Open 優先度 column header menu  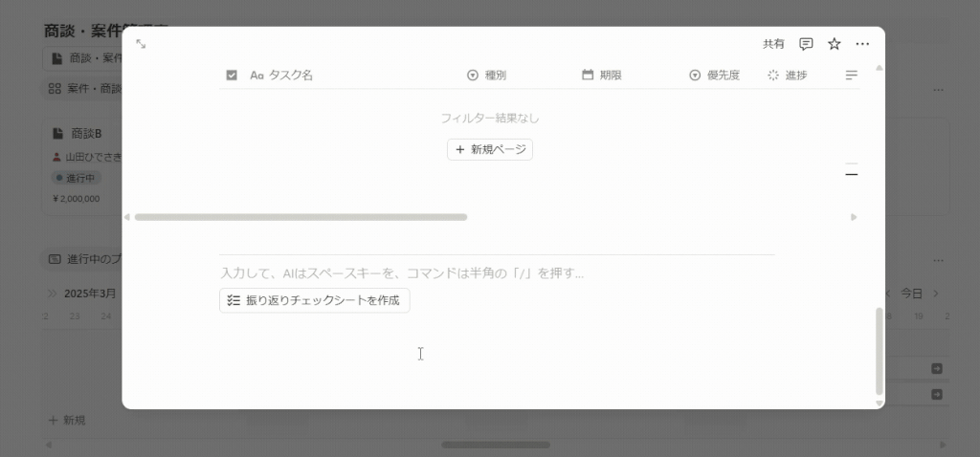(714, 75)
